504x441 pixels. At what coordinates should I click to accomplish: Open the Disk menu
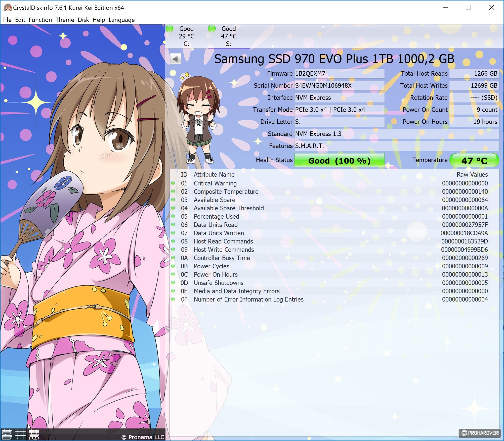coord(83,20)
